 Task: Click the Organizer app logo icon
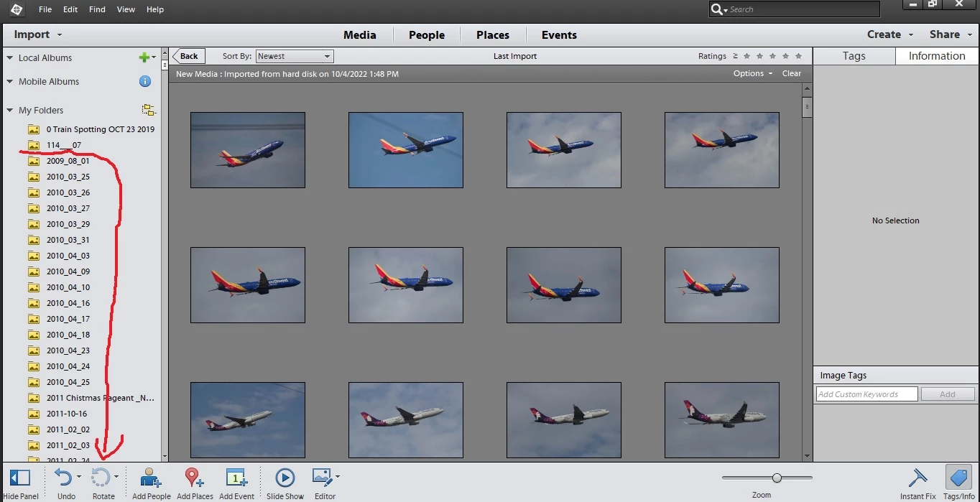(16, 9)
